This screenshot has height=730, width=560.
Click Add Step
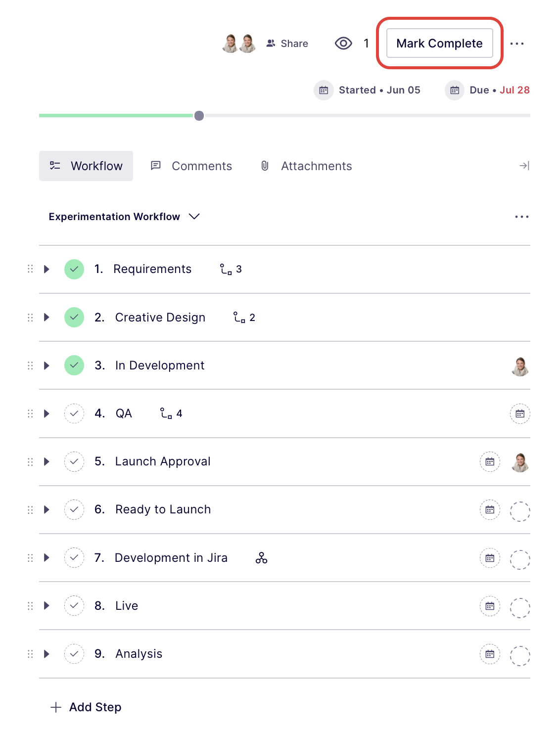pyautogui.click(x=86, y=707)
